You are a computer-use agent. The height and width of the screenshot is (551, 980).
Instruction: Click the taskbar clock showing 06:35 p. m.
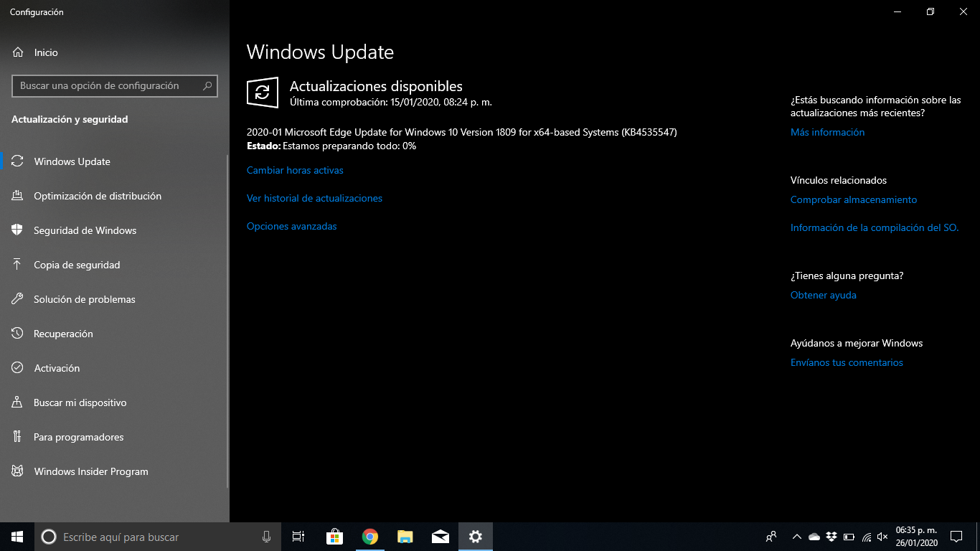(916, 537)
